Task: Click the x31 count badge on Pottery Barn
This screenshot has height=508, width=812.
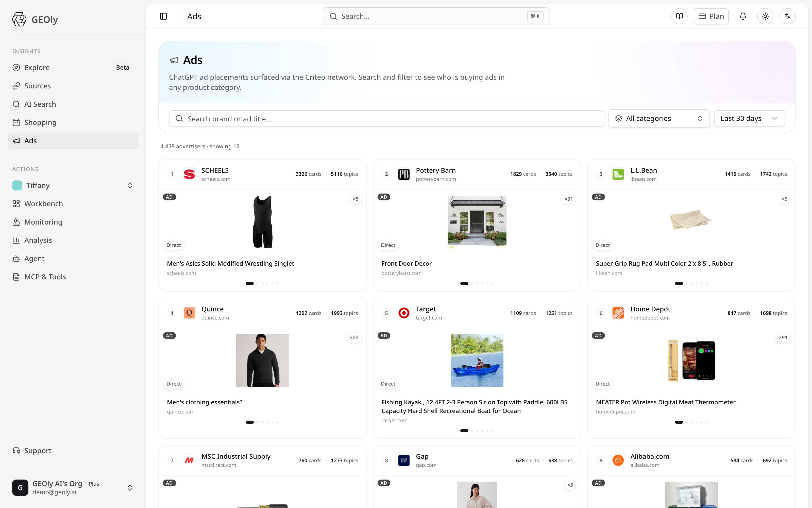Action: coord(568,199)
